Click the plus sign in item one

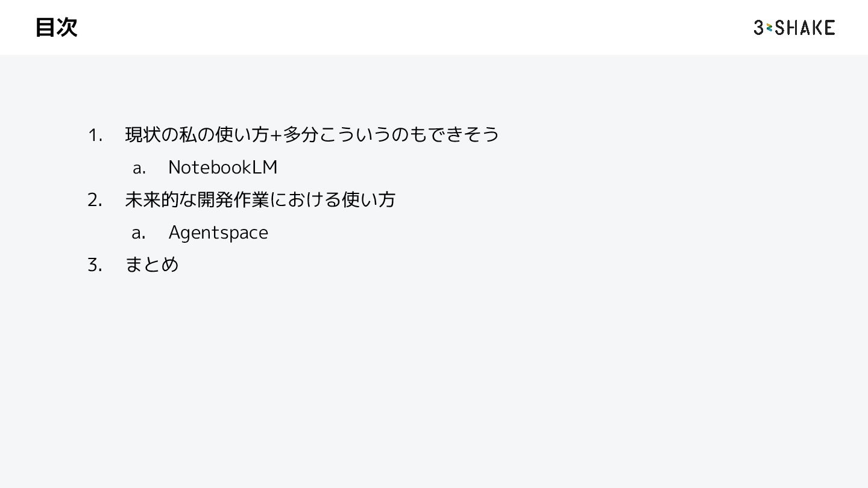point(276,136)
